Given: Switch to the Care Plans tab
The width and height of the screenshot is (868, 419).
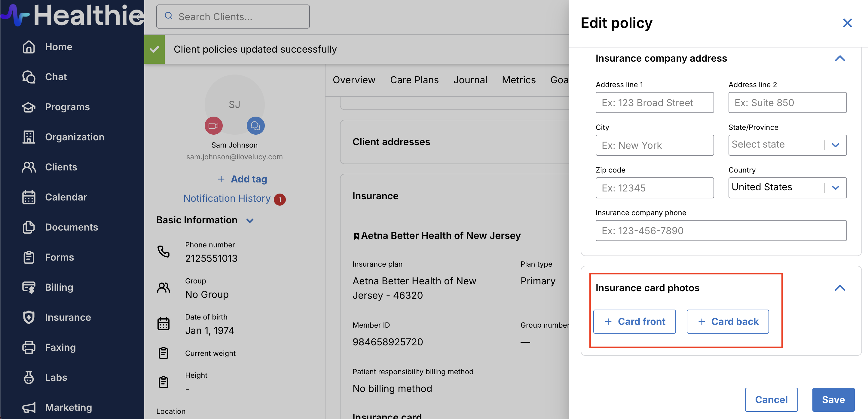Looking at the screenshot, I should [x=414, y=80].
